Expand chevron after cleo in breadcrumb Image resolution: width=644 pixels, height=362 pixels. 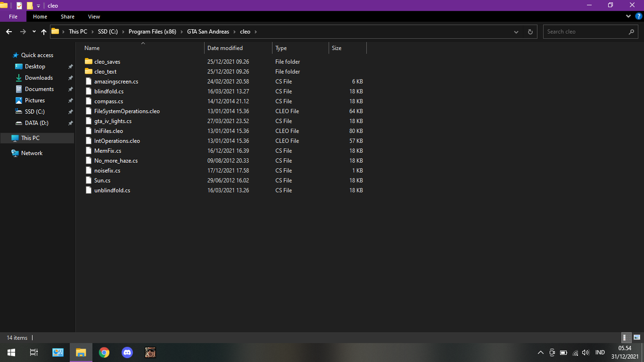click(256, 32)
